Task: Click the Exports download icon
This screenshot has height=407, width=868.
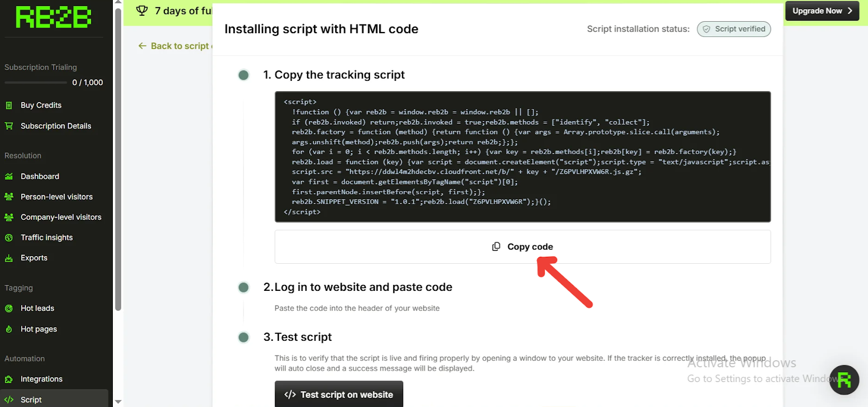Action: point(9,258)
